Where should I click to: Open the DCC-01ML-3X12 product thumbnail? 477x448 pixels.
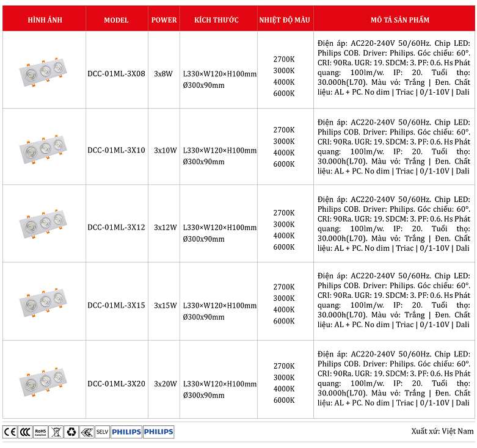click(x=43, y=224)
